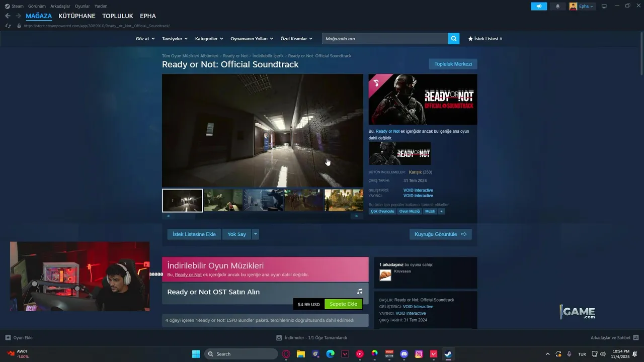This screenshot has height=362, width=644.
Task: Click the music note icon
Action: point(360,292)
